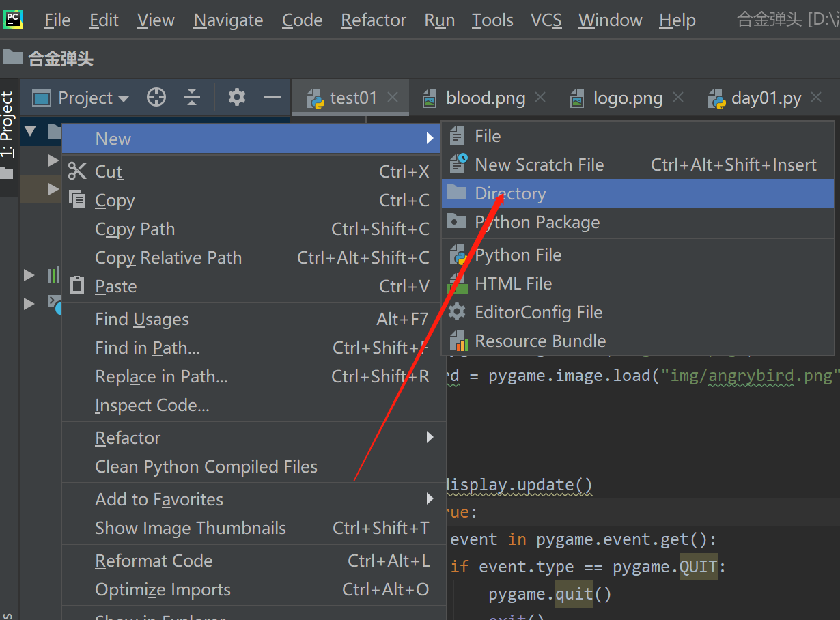Click the Directory folder icon

457,193
